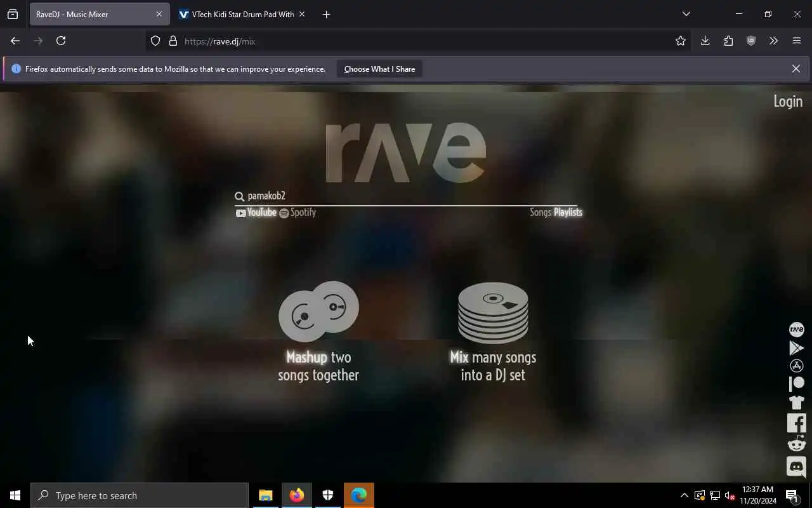812x508 pixels.
Task: Open the Apple App Store icon
Action: click(796, 366)
